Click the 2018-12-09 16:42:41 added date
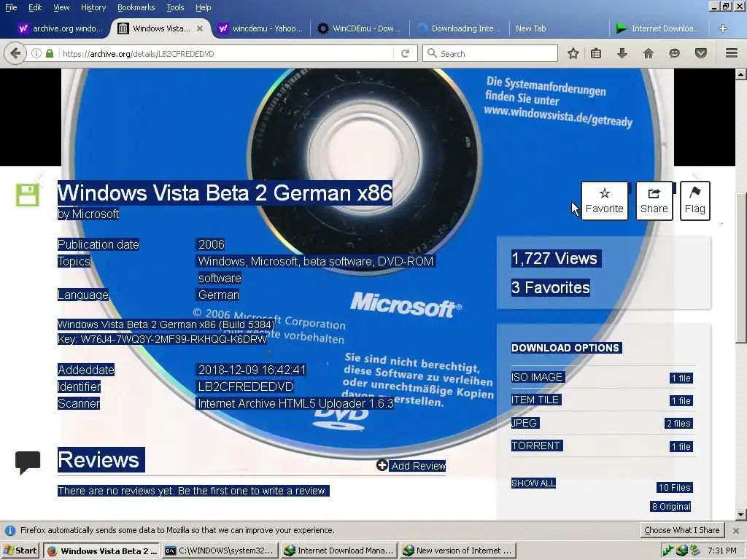747x560 pixels. pyautogui.click(x=252, y=370)
